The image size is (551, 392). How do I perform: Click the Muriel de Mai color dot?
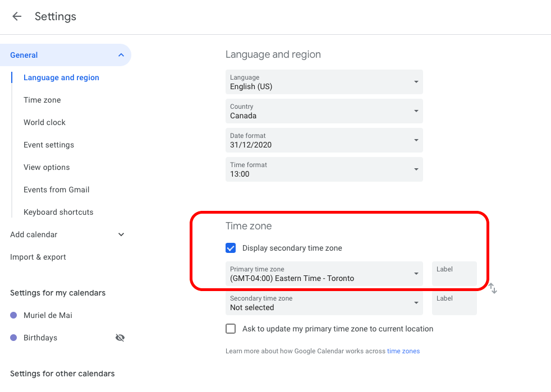point(13,315)
